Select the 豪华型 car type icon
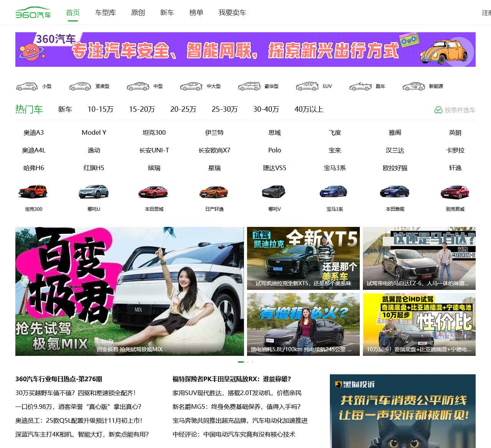The image size is (491, 448). click(249, 86)
